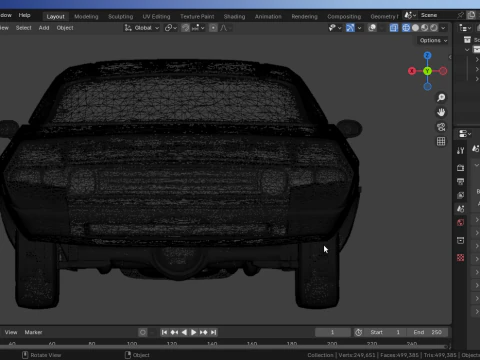Toggle proportional editing
Viewport: 480px width, 360px height.
click(213, 28)
